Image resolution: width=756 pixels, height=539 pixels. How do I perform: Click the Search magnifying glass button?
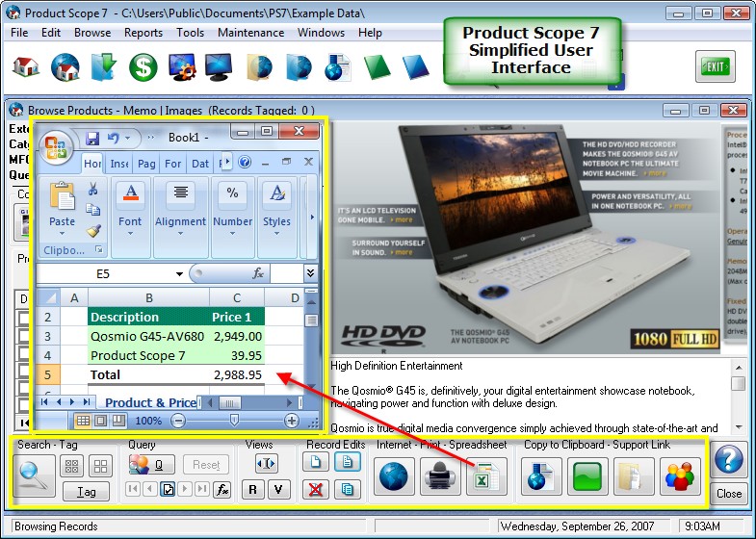(x=35, y=476)
